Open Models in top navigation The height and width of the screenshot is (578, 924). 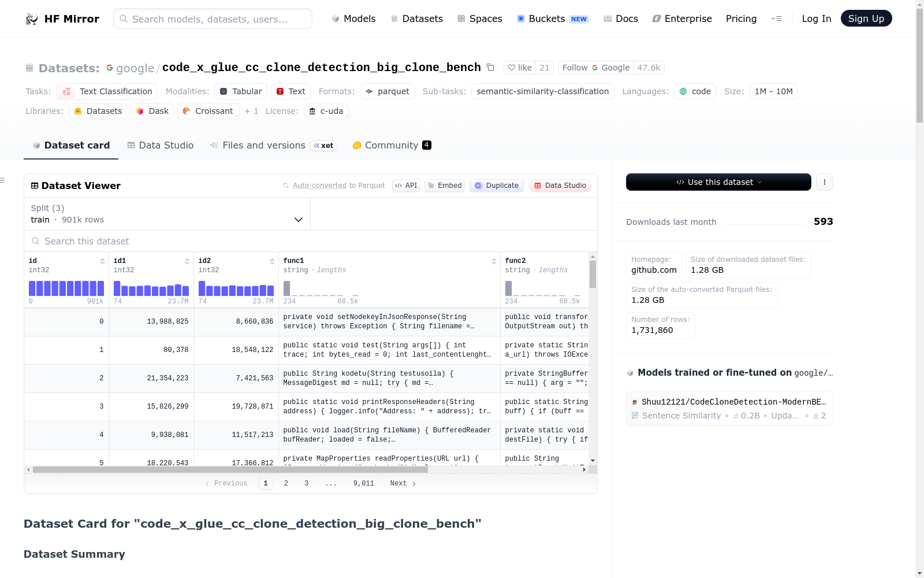(353, 18)
